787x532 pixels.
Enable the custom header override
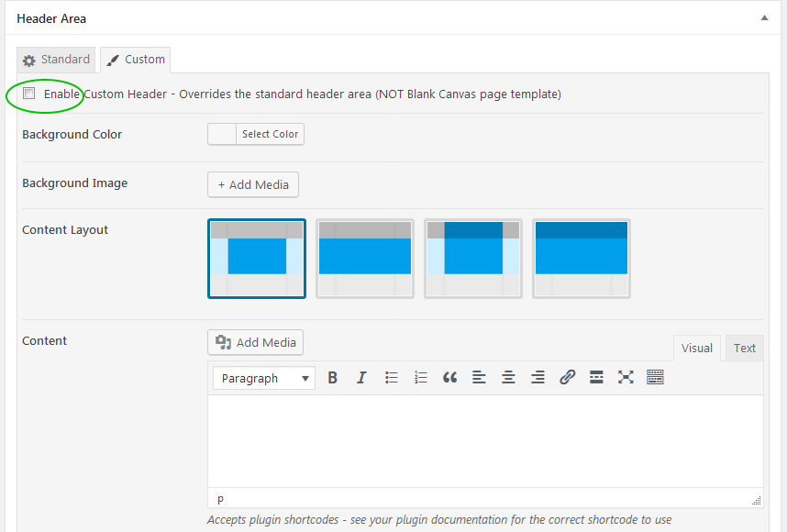point(28,94)
